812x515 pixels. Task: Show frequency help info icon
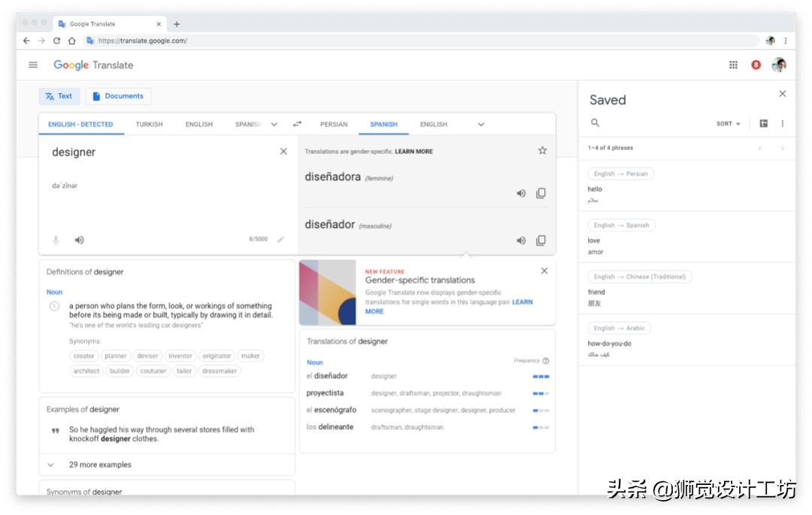(545, 361)
